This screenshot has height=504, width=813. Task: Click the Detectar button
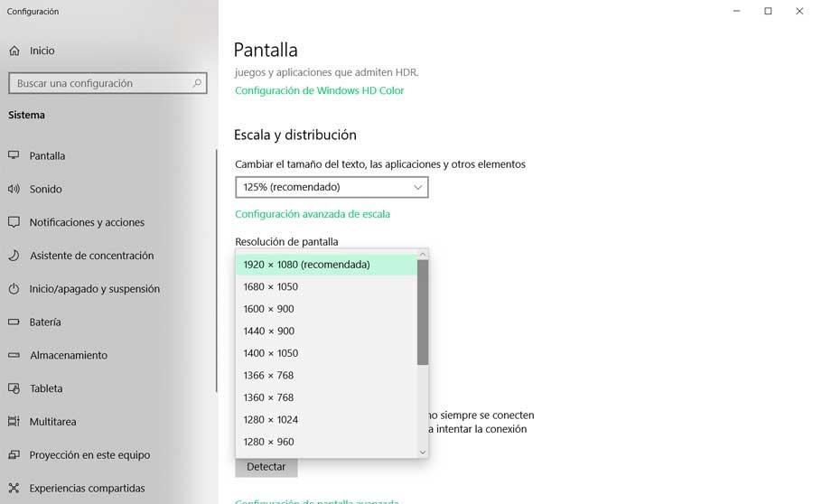(266, 467)
